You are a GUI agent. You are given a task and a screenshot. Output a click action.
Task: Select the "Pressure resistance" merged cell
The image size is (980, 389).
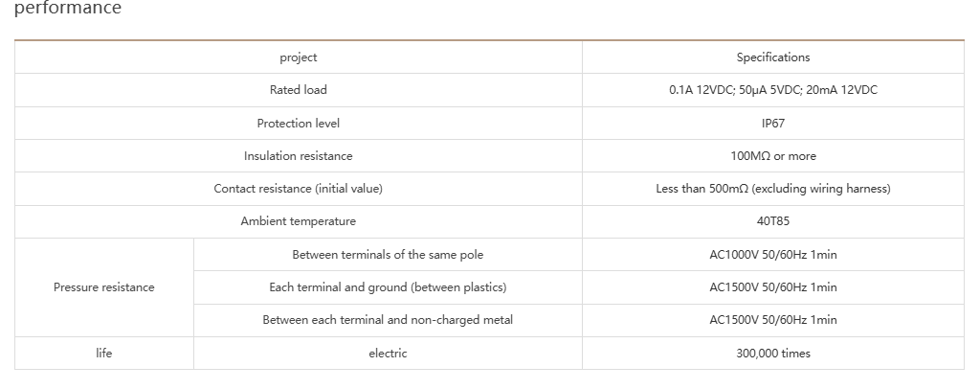point(103,287)
